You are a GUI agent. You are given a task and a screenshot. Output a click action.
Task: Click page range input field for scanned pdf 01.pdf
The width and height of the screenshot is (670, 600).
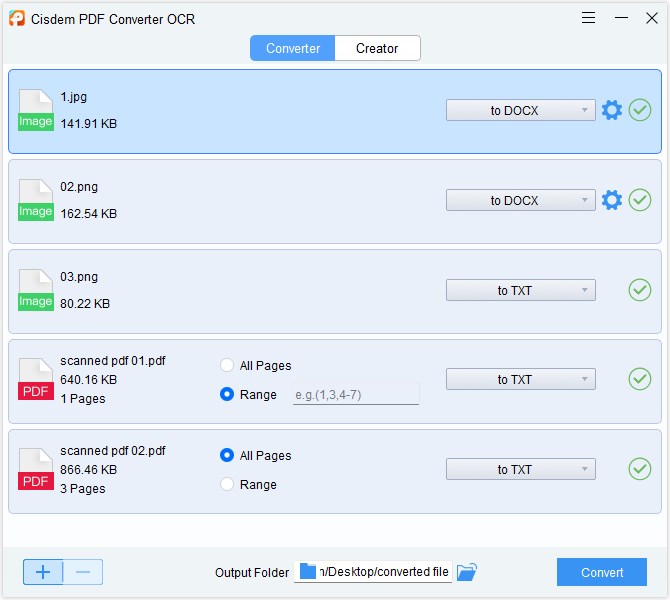pos(356,394)
